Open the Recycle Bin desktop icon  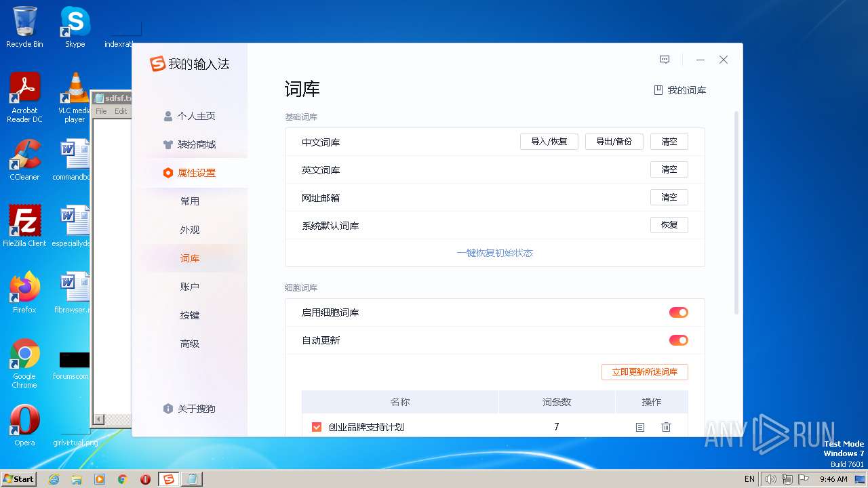pos(24,27)
